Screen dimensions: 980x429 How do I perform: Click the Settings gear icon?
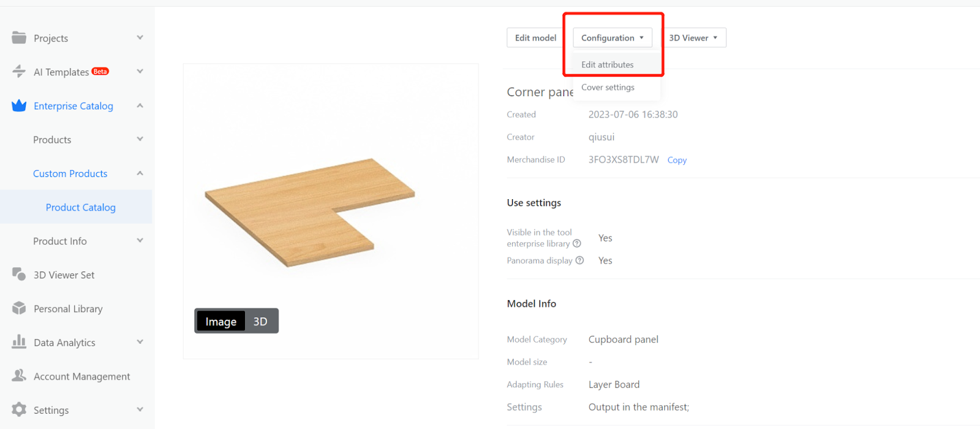click(19, 409)
